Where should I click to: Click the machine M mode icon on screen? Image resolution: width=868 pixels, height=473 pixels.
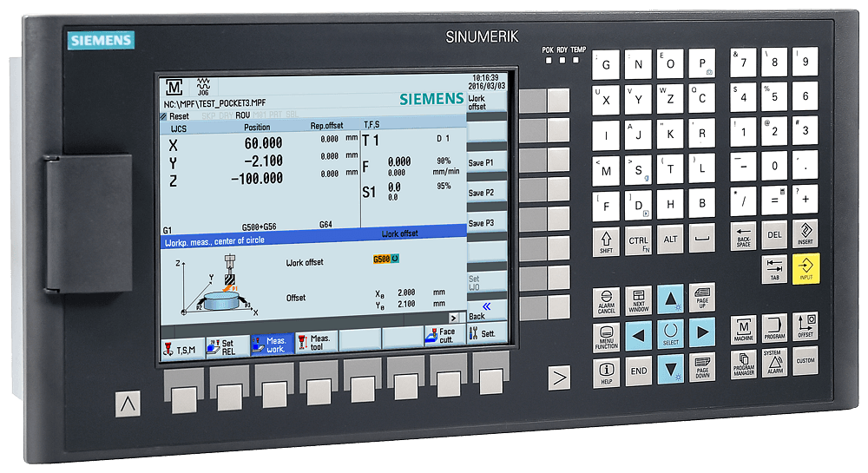174,87
